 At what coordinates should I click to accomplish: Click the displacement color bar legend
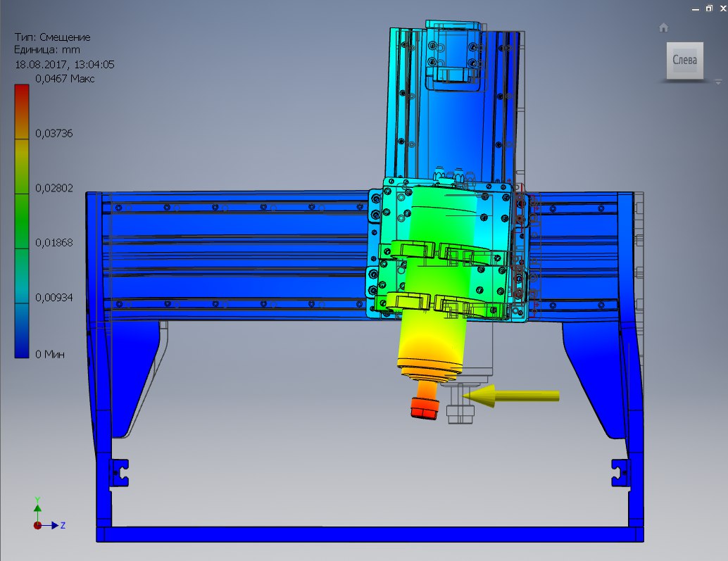coord(22,221)
